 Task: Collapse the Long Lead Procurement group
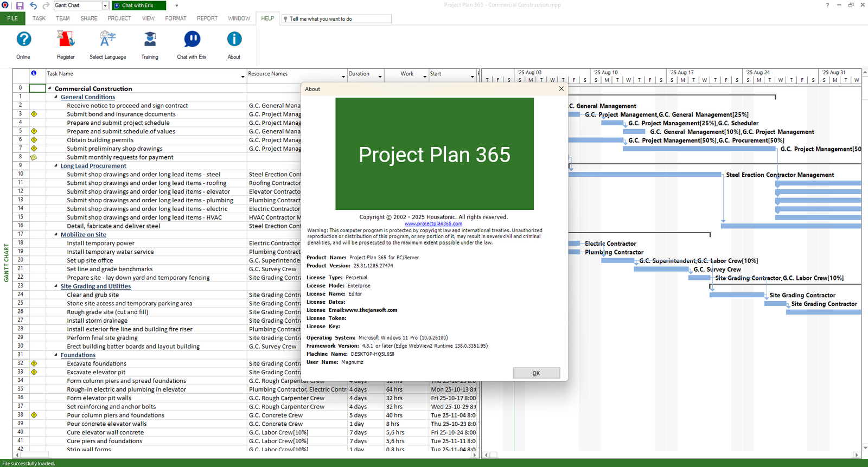[x=56, y=166]
